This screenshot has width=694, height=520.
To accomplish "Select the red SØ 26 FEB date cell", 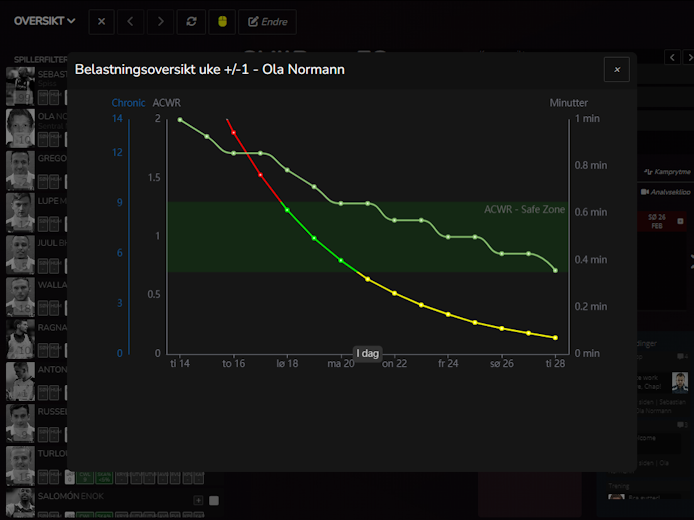I will click(x=659, y=221).
